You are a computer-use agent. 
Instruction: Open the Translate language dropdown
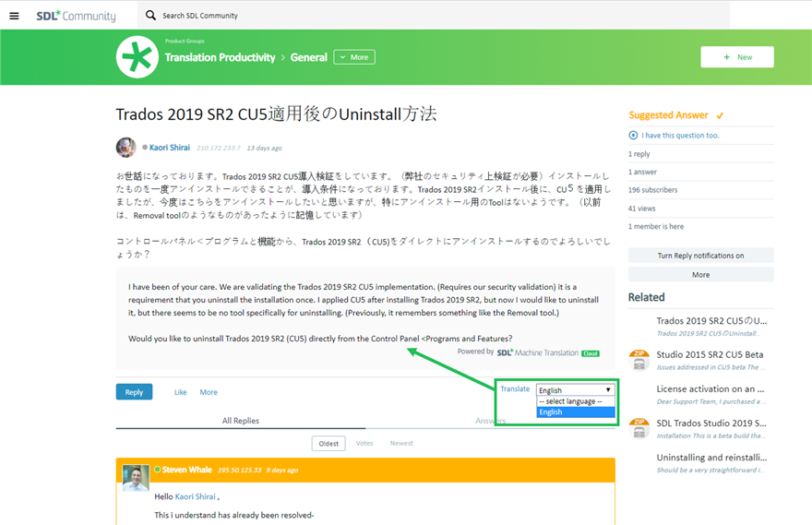[576, 390]
